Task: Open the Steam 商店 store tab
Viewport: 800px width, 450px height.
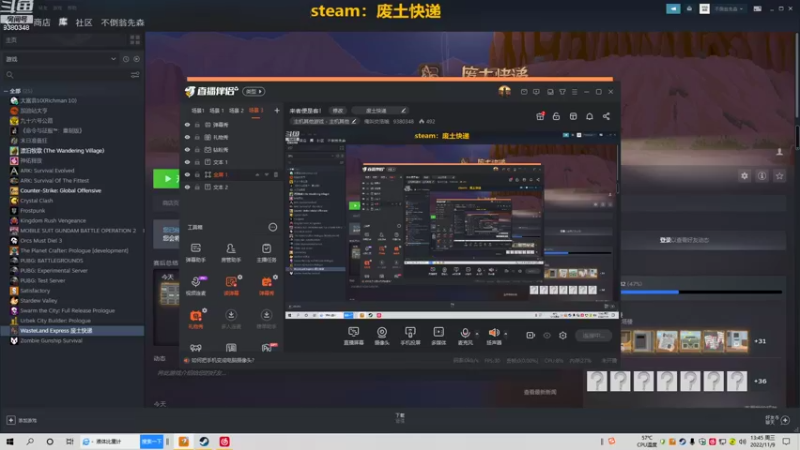Action: coord(42,22)
